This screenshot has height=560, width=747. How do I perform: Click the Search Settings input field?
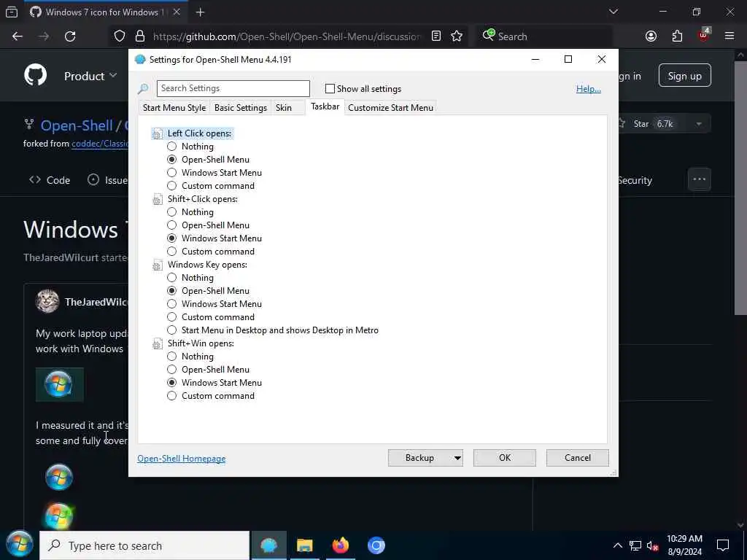[x=233, y=88]
